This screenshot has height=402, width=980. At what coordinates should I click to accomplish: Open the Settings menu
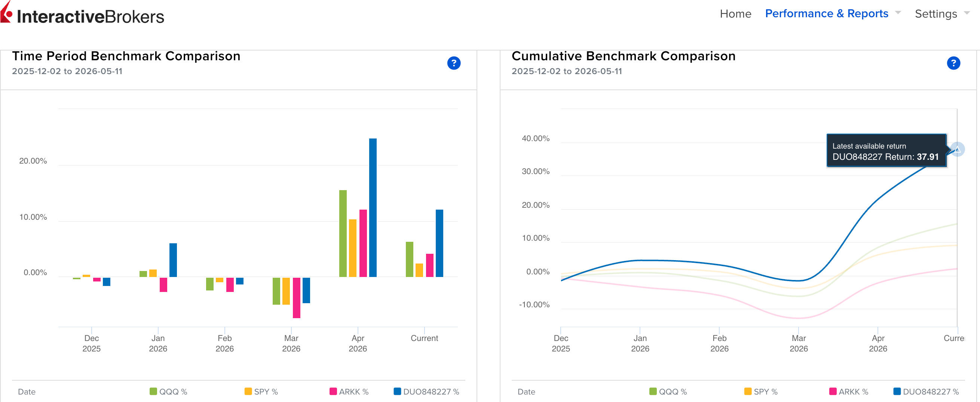coord(935,14)
